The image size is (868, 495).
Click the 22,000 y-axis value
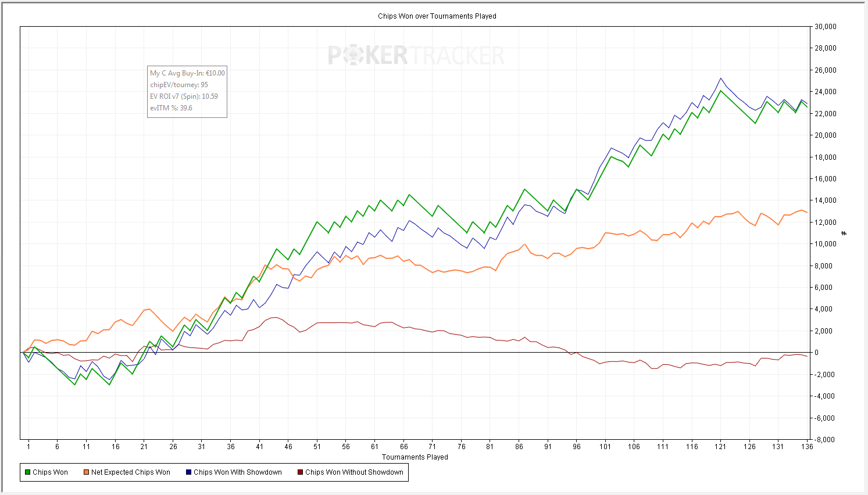(826, 114)
